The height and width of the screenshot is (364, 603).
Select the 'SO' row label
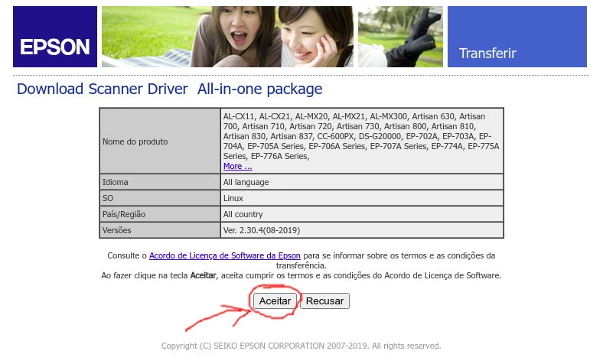tap(160, 198)
